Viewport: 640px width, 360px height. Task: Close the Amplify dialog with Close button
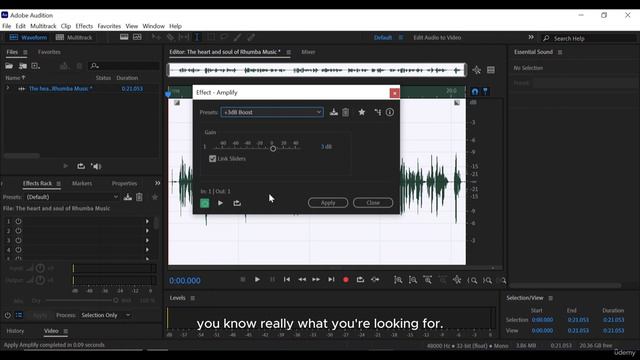tap(373, 203)
